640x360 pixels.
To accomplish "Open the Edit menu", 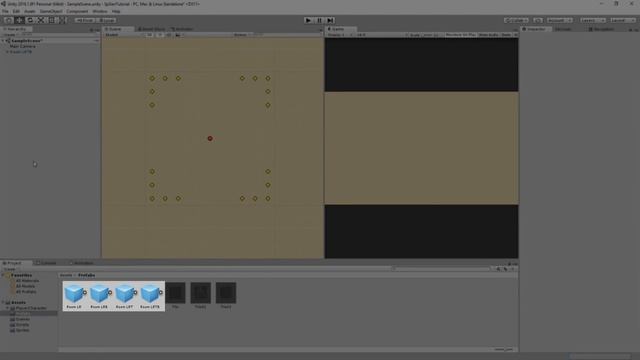I will (x=16, y=11).
